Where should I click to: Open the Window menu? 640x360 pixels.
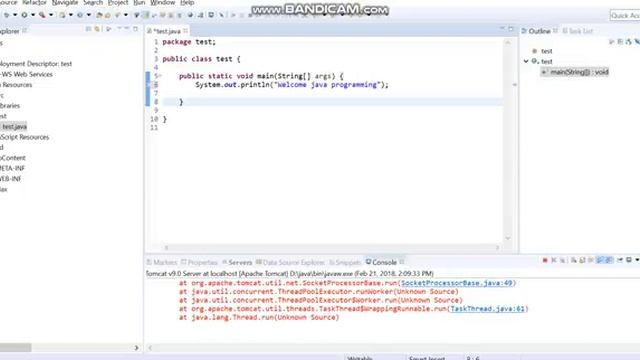[162, 2]
